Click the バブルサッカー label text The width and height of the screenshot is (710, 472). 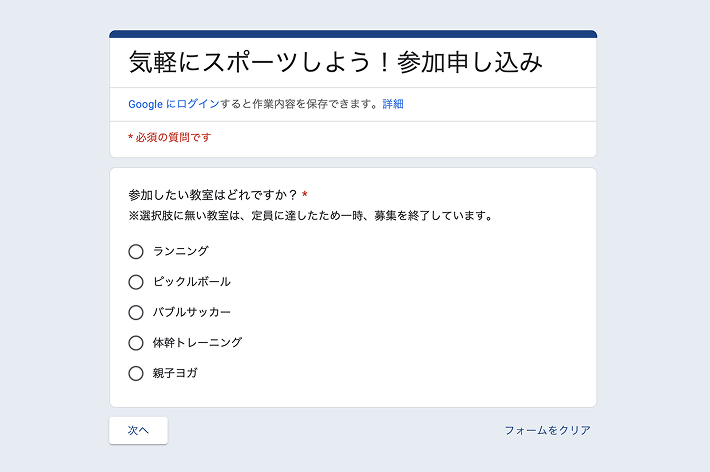(192, 312)
